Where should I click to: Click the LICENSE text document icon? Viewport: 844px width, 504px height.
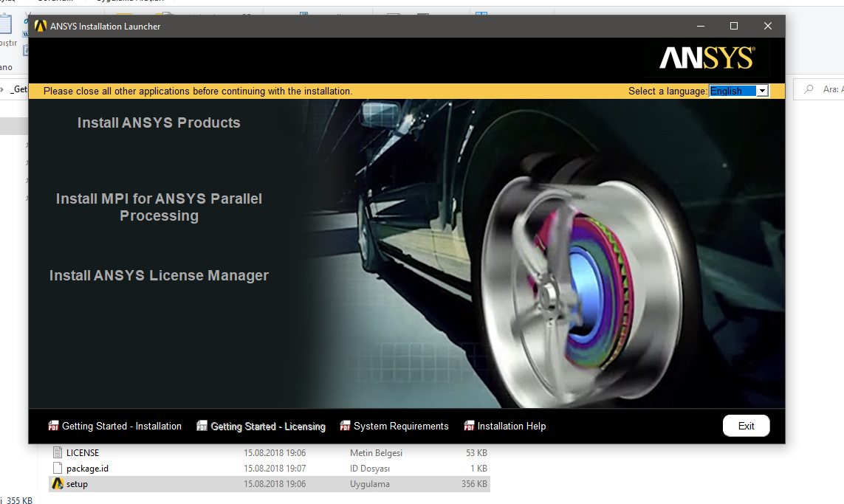pyautogui.click(x=57, y=453)
